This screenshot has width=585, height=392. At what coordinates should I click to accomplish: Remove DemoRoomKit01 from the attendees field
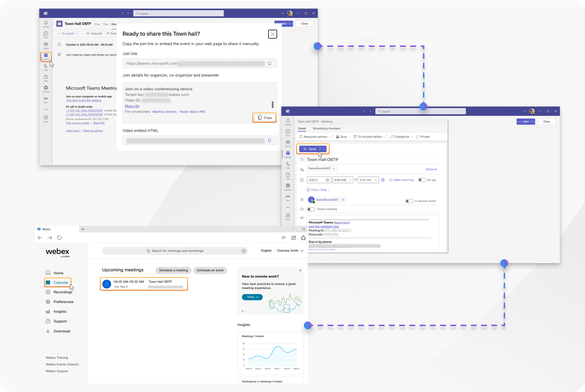click(334, 169)
